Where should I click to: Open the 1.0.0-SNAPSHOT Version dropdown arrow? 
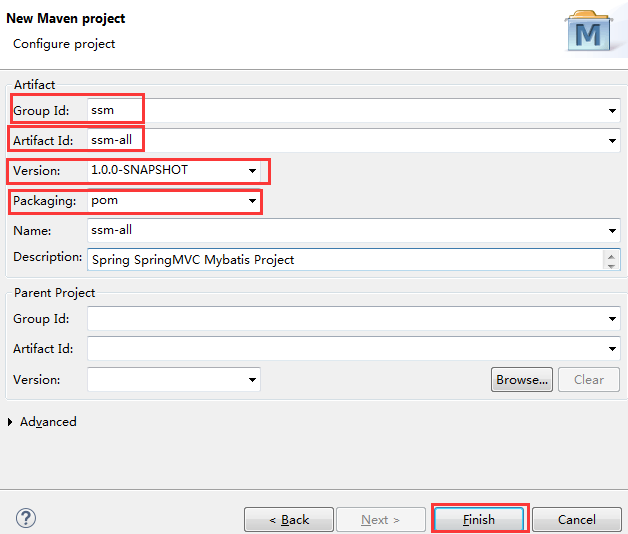(x=252, y=171)
